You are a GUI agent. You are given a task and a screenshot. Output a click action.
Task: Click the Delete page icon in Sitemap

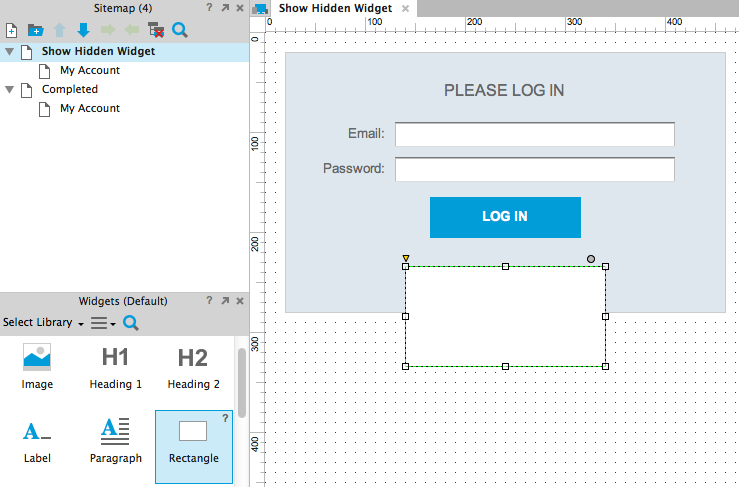(156, 30)
